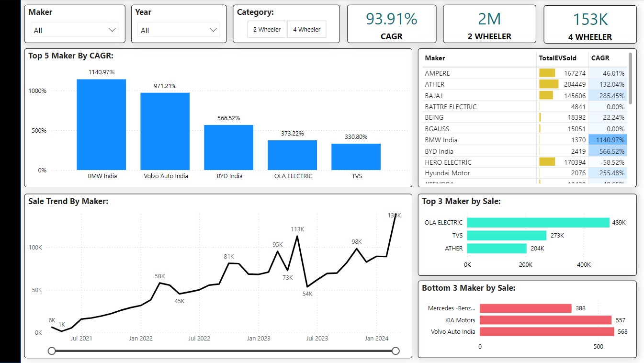Click the AMPERE row in maker table
The height and width of the screenshot is (363, 644).
525,73
